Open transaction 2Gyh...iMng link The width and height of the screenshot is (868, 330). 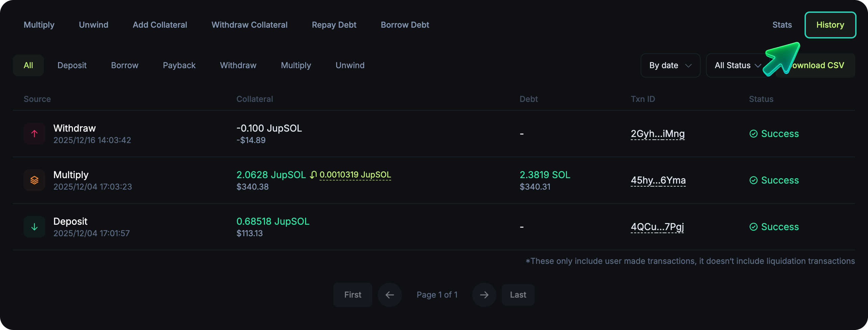tap(658, 134)
